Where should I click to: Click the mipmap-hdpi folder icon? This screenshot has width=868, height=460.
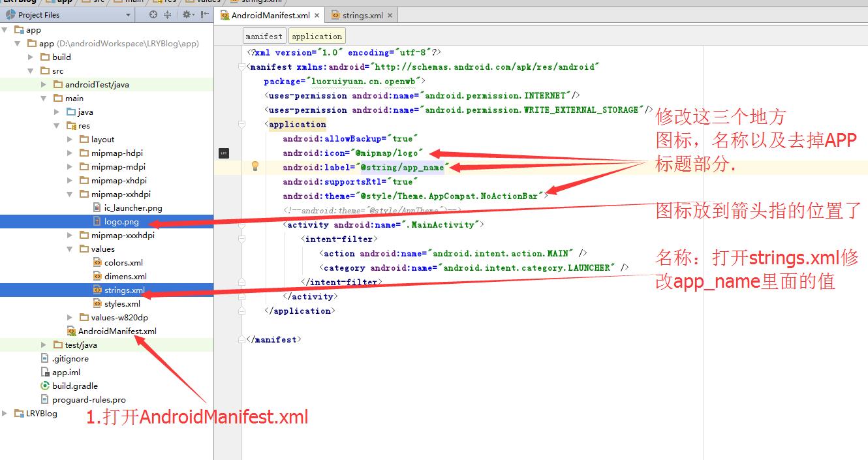pyautogui.click(x=85, y=153)
